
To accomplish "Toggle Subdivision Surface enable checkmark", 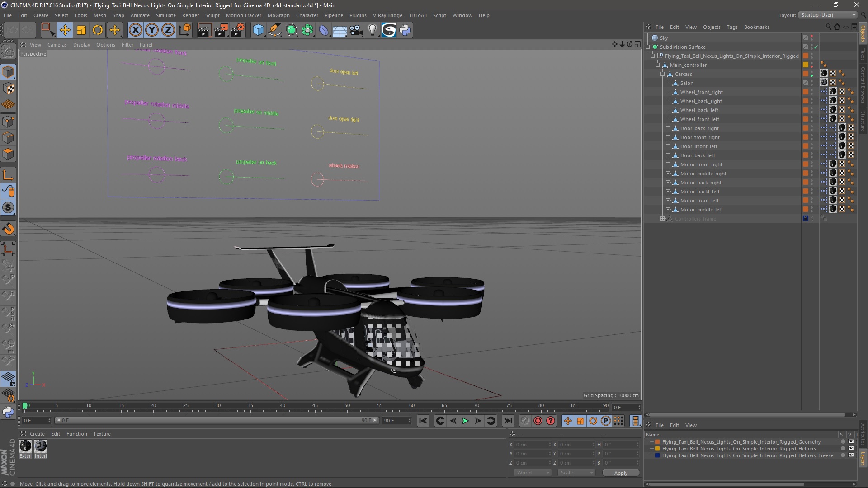I will (816, 47).
